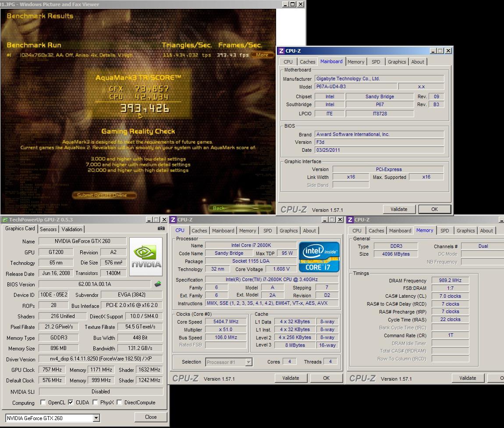Click the GPU-Z screenshot camera icon
Image resolution: width=504 pixels, height=428 pixels.
click(x=161, y=228)
